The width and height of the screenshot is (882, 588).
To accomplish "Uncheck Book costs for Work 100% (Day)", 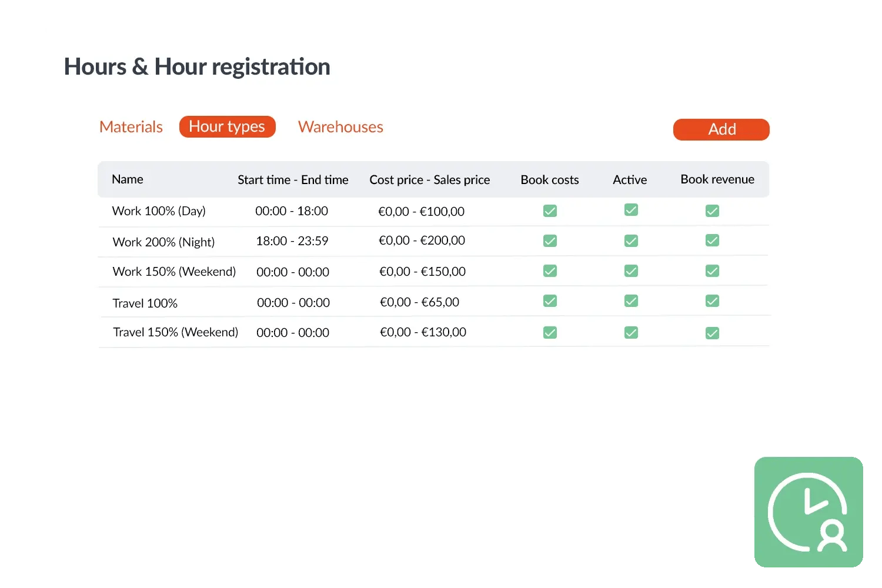I will 550,211.
